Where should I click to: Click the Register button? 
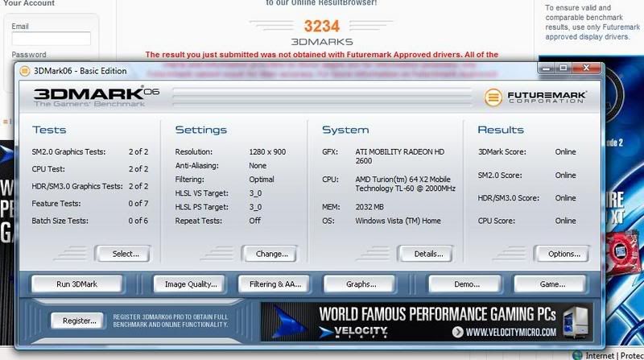point(77,321)
